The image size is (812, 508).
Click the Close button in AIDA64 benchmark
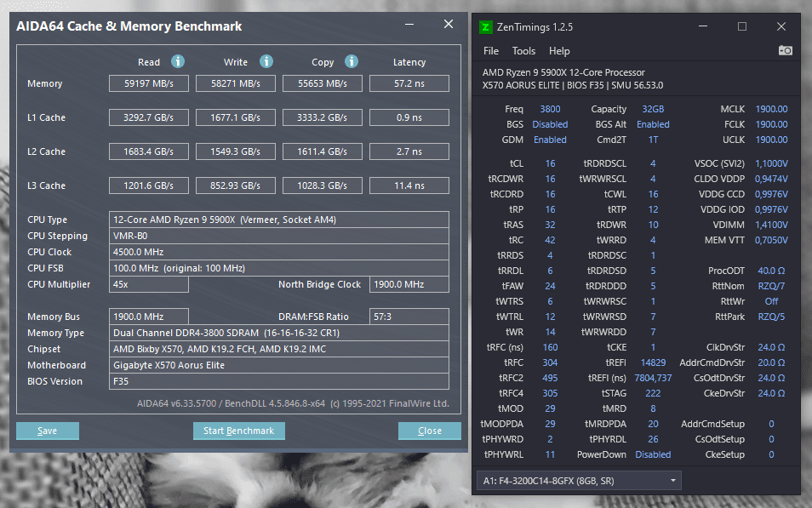(x=429, y=431)
